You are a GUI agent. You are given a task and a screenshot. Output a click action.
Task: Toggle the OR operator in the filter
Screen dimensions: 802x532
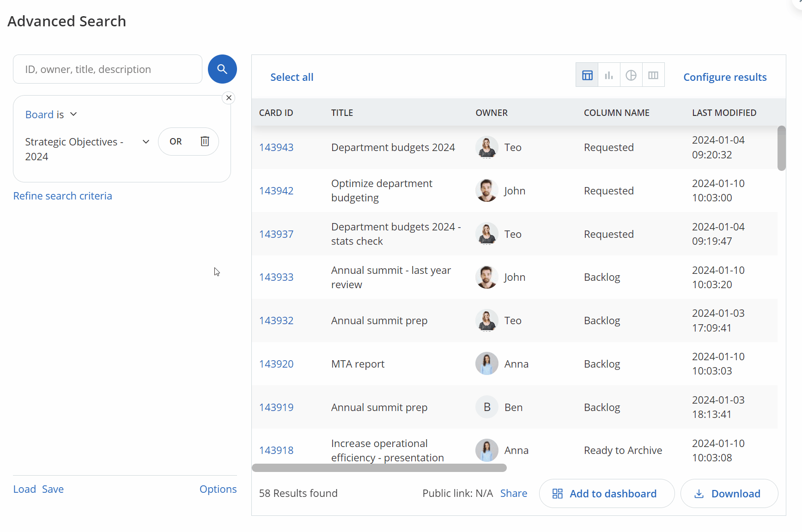pyautogui.click(x=176, y=141)
